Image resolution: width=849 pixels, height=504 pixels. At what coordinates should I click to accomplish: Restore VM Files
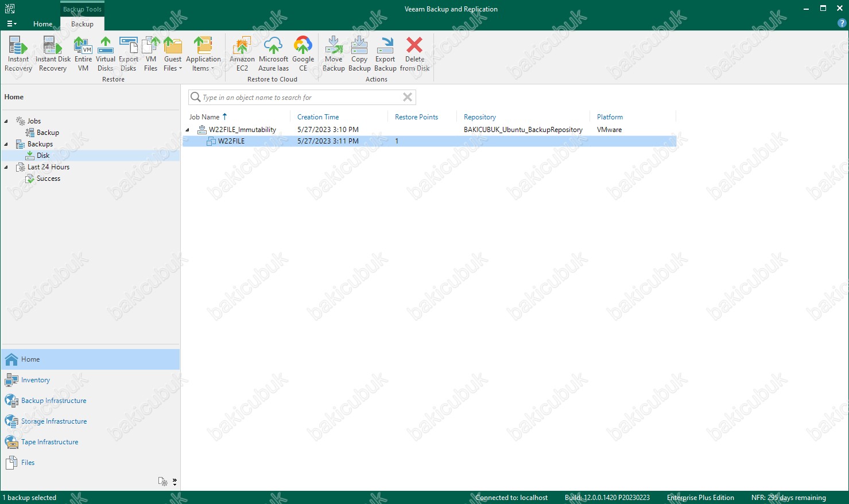[151, 54]
